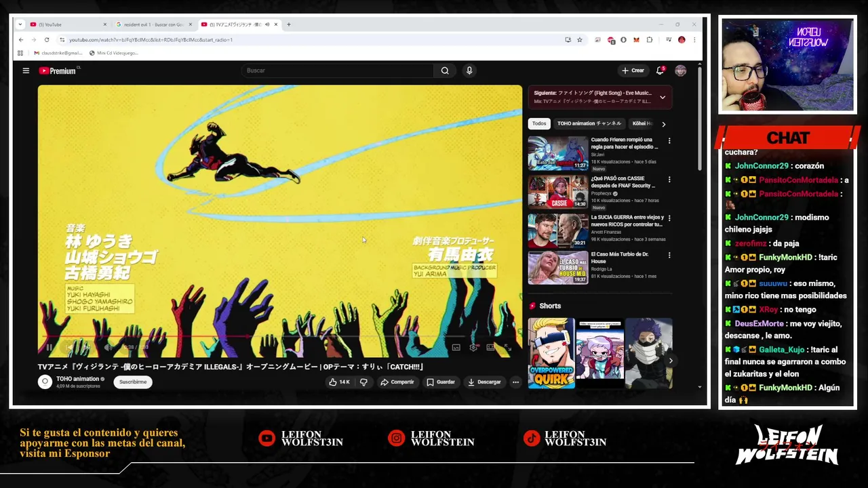
Task: Dislike the video with the thumbs-down icon
Action: click(363, 382)
